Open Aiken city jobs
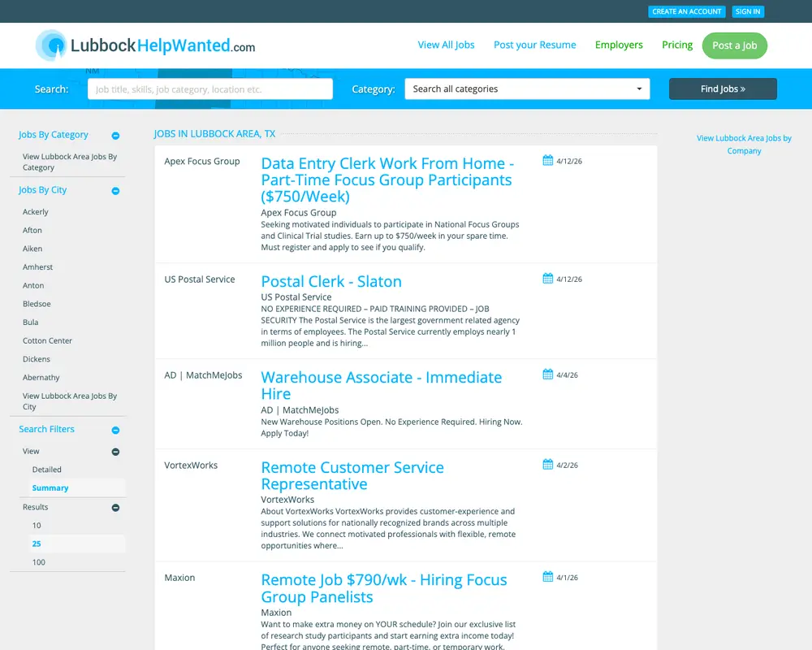The width and height of the screenshot is (812, 650). pos(32,249)
